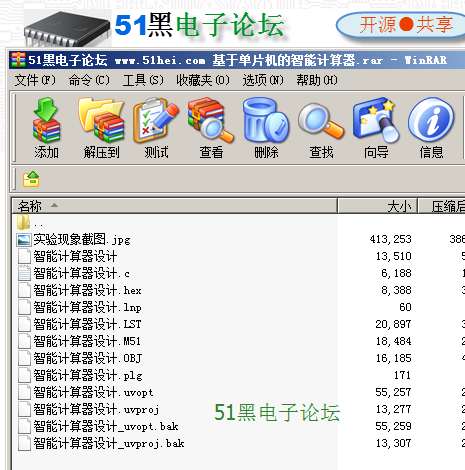The height and width of the screenshot is (470, 465).
Task: Select file 智能计算器设计.plg
Action: pos(88,375)
